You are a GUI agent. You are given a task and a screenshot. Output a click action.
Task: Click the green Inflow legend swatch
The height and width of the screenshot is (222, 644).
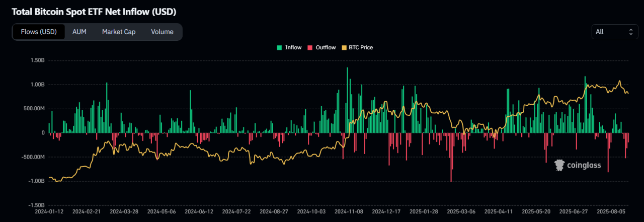pyautogui.click(x=279, y=47)
